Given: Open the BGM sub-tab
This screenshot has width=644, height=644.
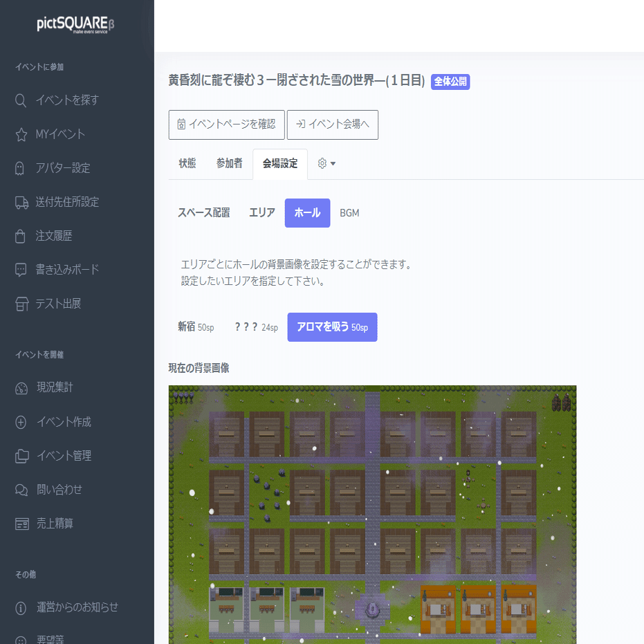Looking at the screenshot, I should point(349,213).
